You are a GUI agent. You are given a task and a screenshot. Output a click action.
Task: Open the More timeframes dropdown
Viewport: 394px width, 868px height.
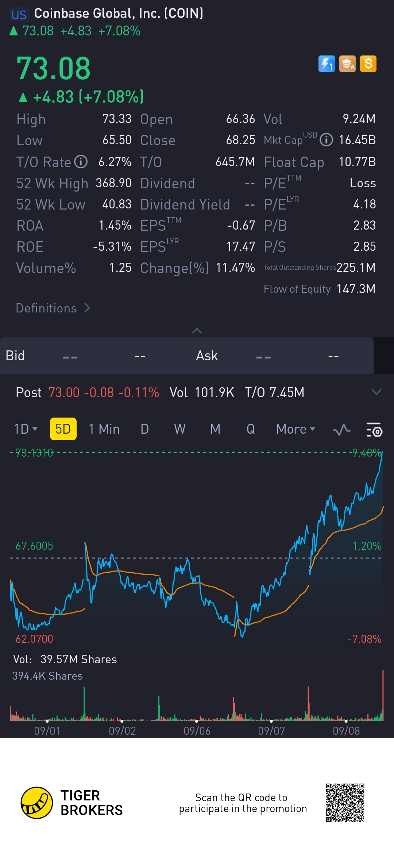point(295,429)
